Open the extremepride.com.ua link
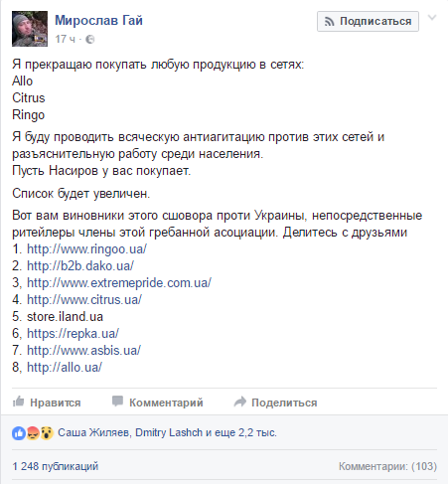448x484 pixels. [119, 283]
